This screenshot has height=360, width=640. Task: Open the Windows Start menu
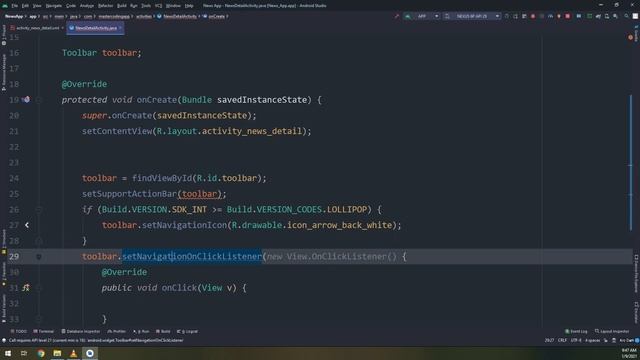8,353
